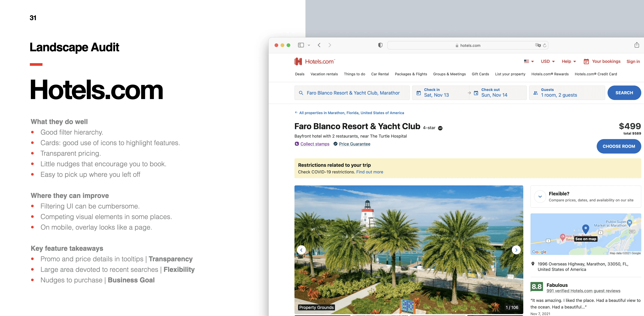Open the Deals menu item

[299, 74]
